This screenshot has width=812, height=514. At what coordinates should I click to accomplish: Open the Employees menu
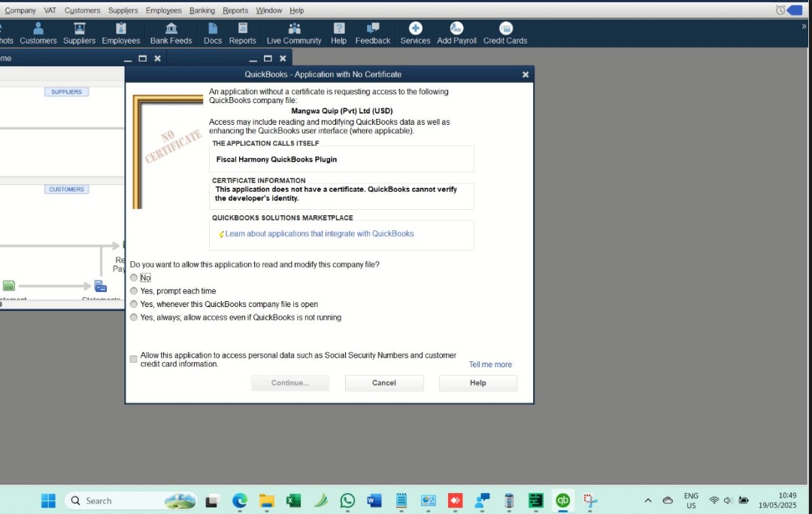164,11
